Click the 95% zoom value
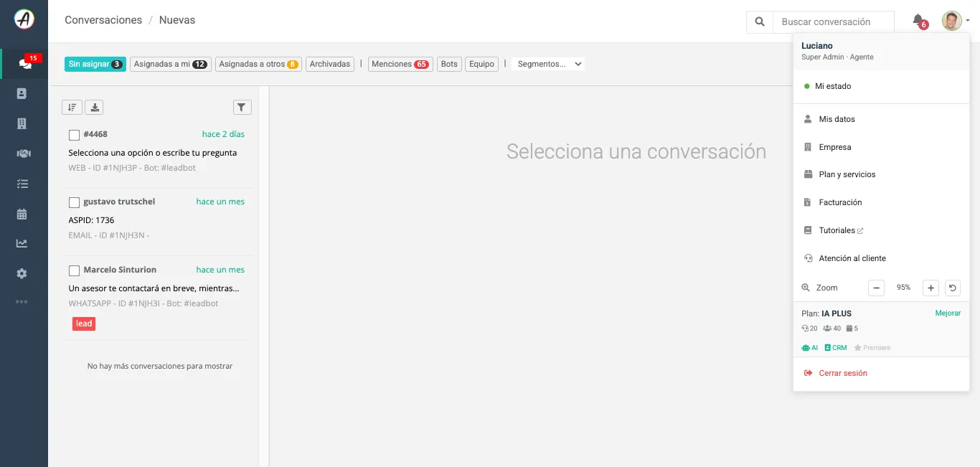Screen dimensions: 980x467 pos(903,288)
